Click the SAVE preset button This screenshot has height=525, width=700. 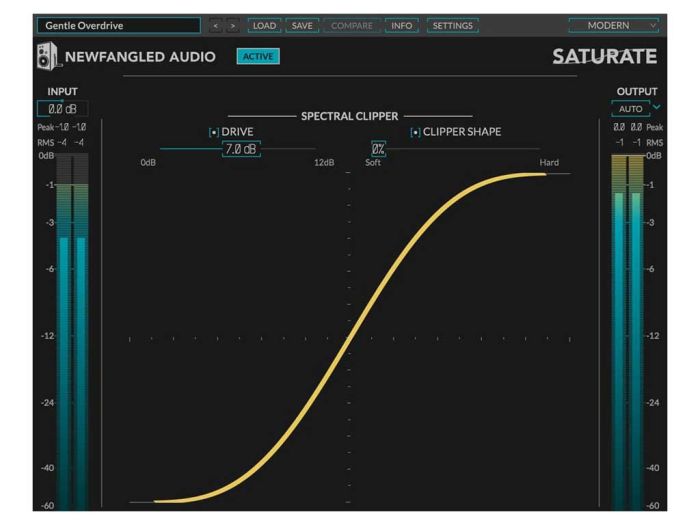(302, 26)
